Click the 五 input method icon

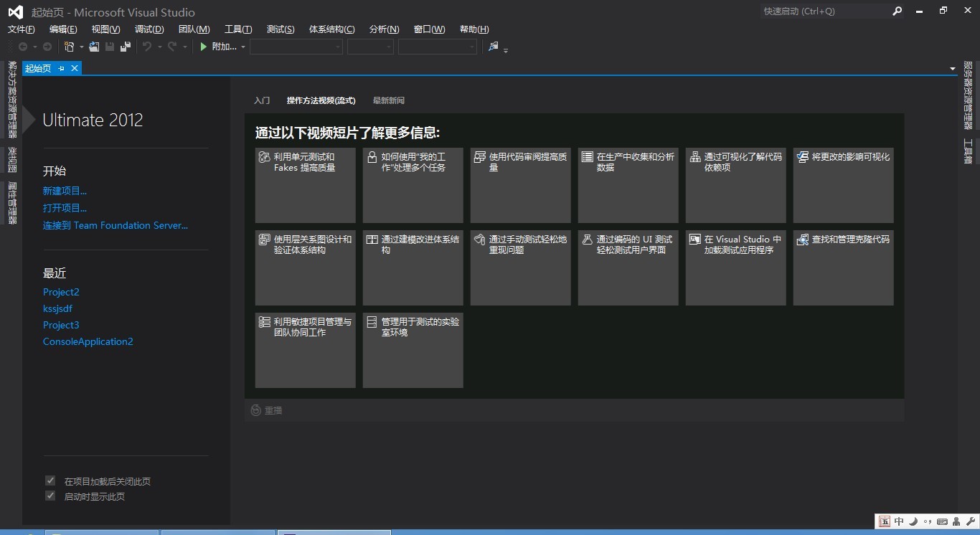[x=885, y=521]
